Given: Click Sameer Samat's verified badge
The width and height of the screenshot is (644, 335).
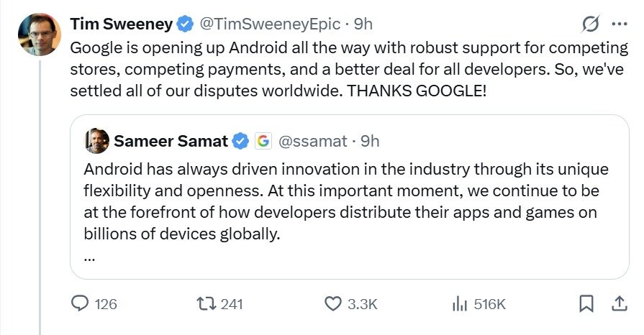Looking at the screenshot, I should pyautogui.click(x=241, y=141).
